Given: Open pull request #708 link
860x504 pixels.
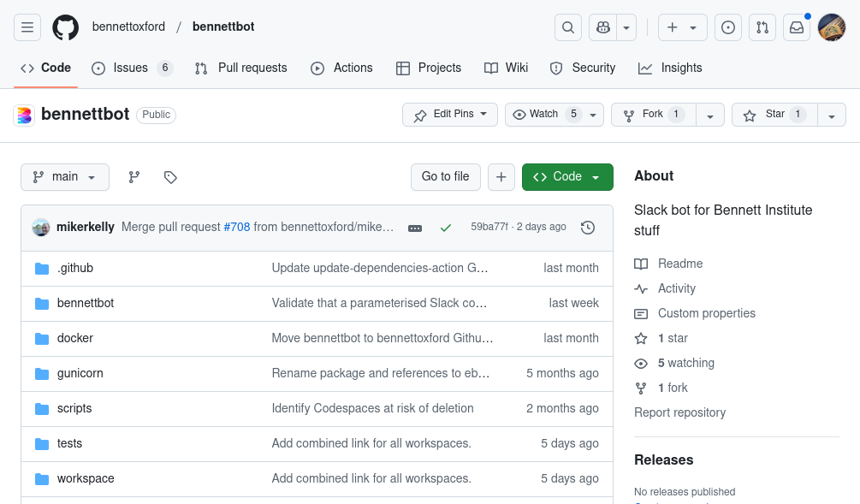Looking at the screenshot, I should (237, 227).
